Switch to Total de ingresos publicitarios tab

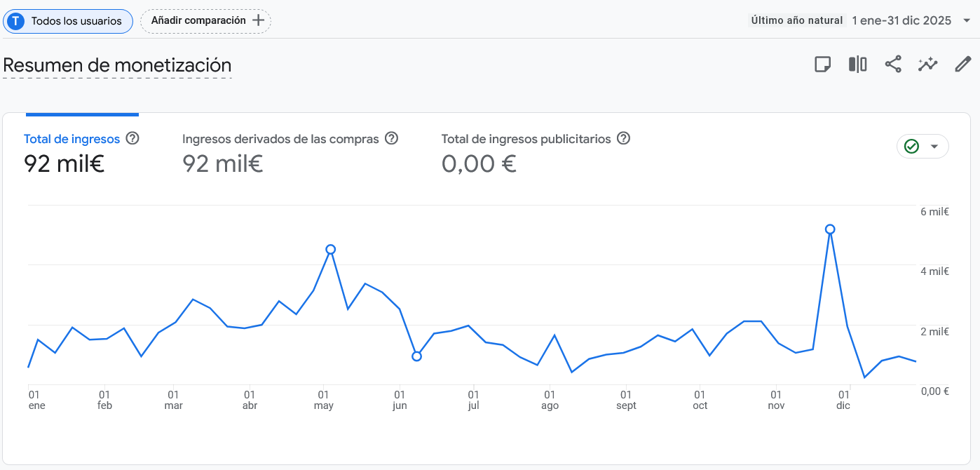[x=526, y=139]
